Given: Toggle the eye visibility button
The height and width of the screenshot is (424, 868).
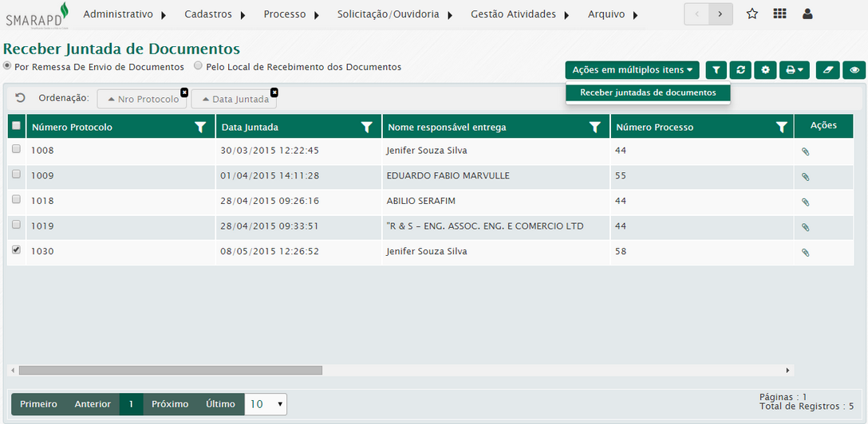Looking at the screenshot, I should click(854, 70).
